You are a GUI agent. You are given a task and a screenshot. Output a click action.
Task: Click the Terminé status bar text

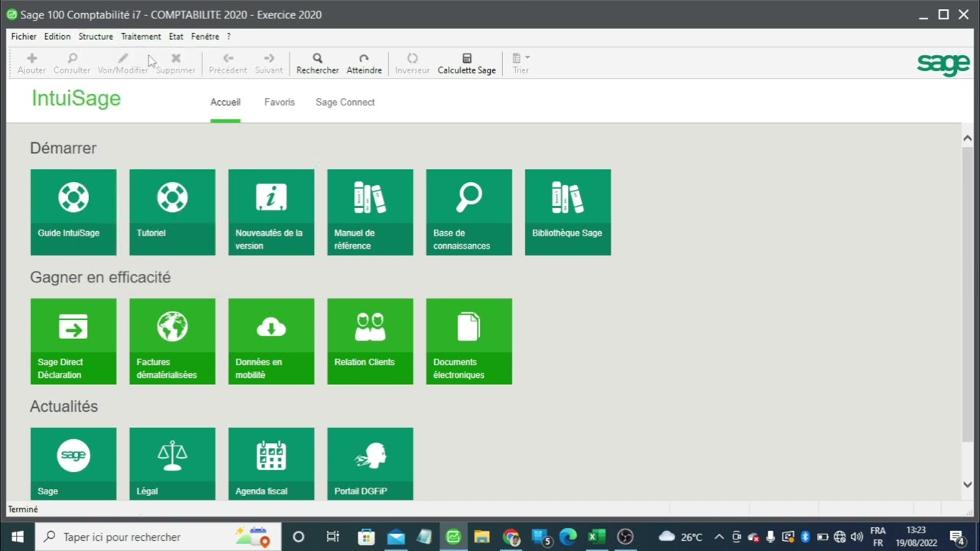pyautogui.click(x=23, y=510)
